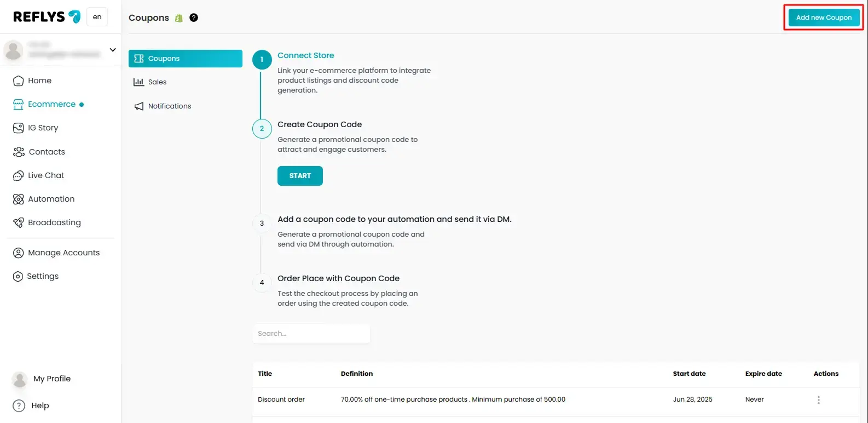Screen dimensions: 868x423
Task: Open the Connect Store step link
Action: (305, 55)
